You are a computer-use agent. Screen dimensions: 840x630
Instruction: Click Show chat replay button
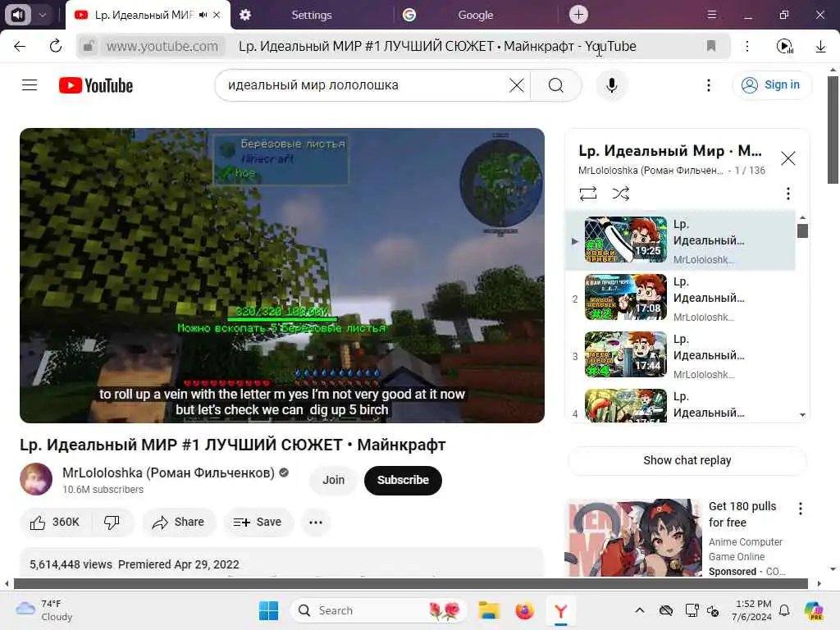click(x=687, y=460)
